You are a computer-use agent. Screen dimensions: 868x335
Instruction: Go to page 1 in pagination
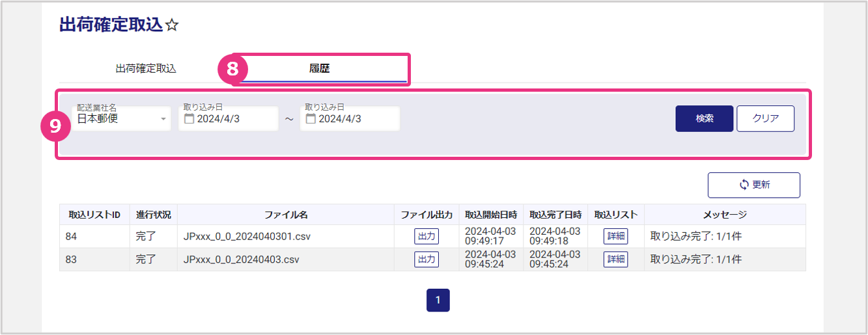438,300
